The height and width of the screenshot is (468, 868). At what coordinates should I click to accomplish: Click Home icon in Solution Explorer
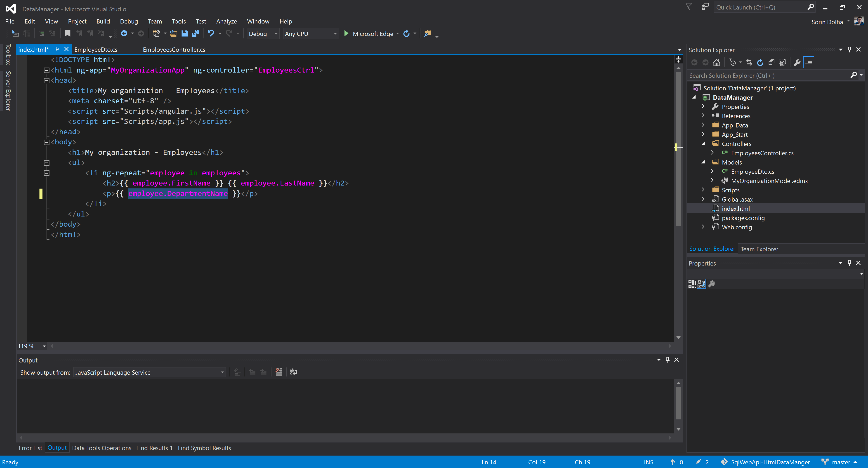(x=716, y=62)
